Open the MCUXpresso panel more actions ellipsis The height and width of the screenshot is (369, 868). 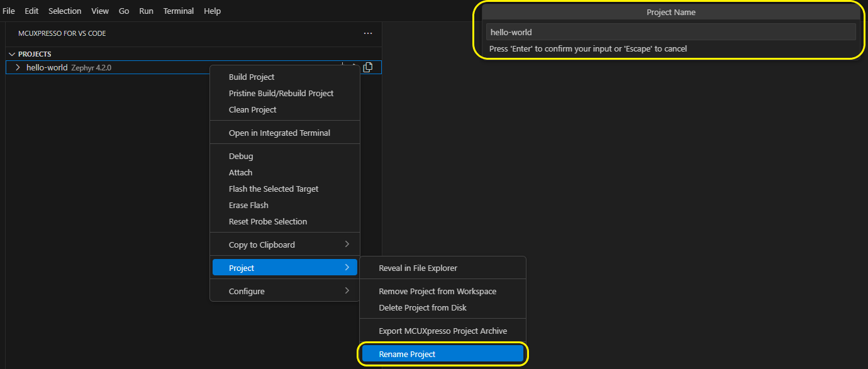[x=368, y=33]
